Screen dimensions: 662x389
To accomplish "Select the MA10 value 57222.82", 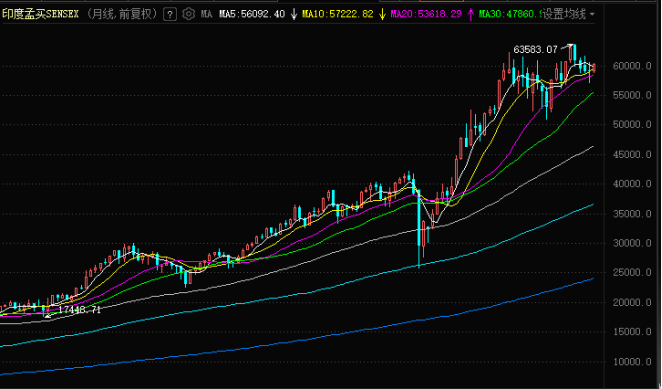I will click(x=338, y=14).
